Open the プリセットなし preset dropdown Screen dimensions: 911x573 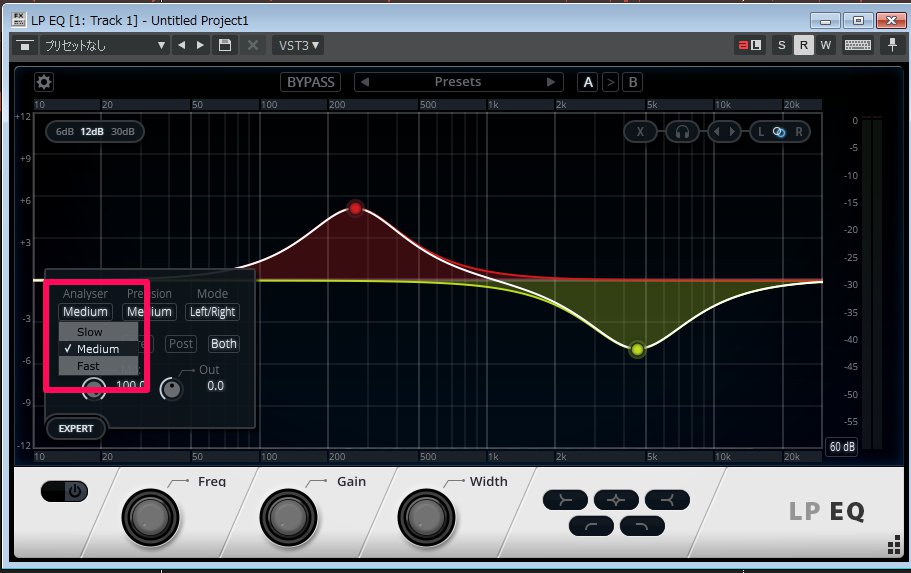tap(105, 45)
